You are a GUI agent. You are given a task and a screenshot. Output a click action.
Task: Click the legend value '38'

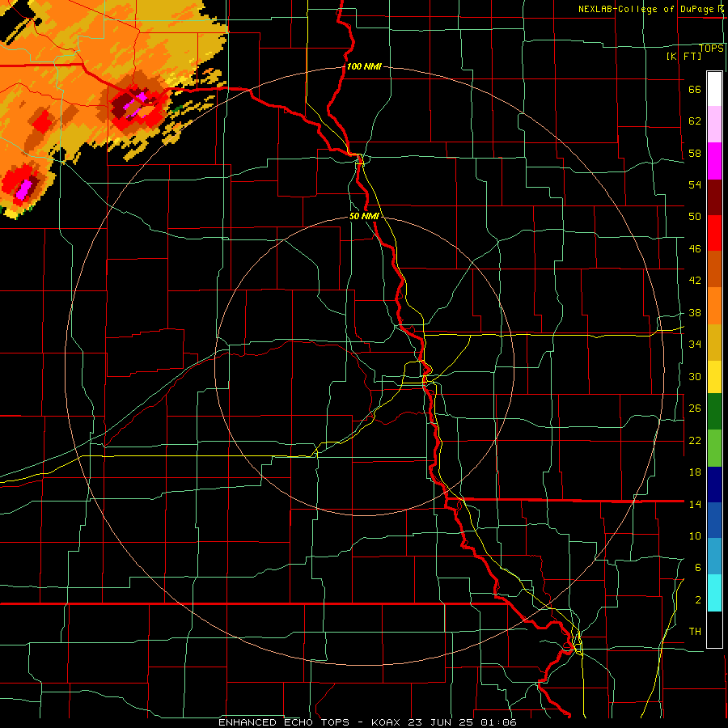tap(695, 312)
